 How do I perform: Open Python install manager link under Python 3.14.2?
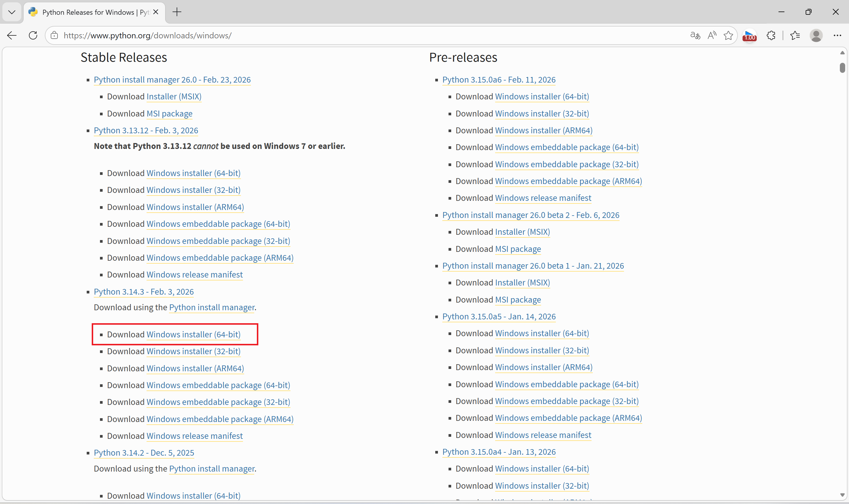pyautogui.click(x=212, y=469)
